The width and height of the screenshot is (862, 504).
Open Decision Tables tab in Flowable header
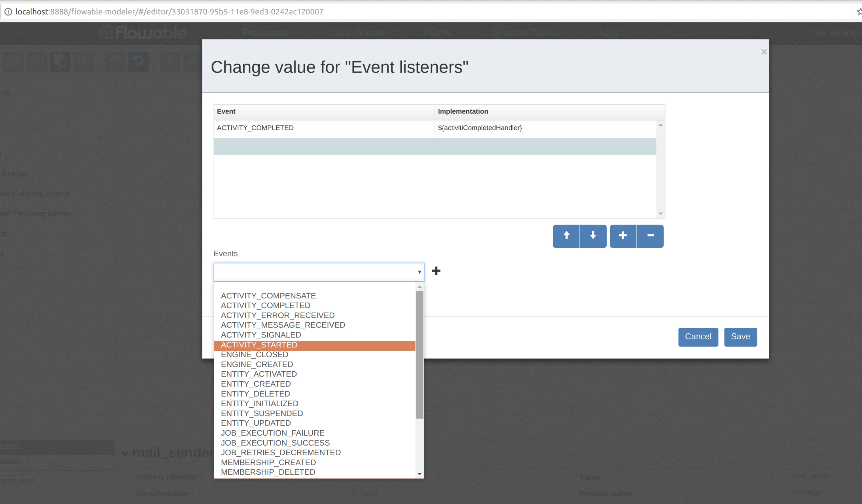tap(524, 33)
